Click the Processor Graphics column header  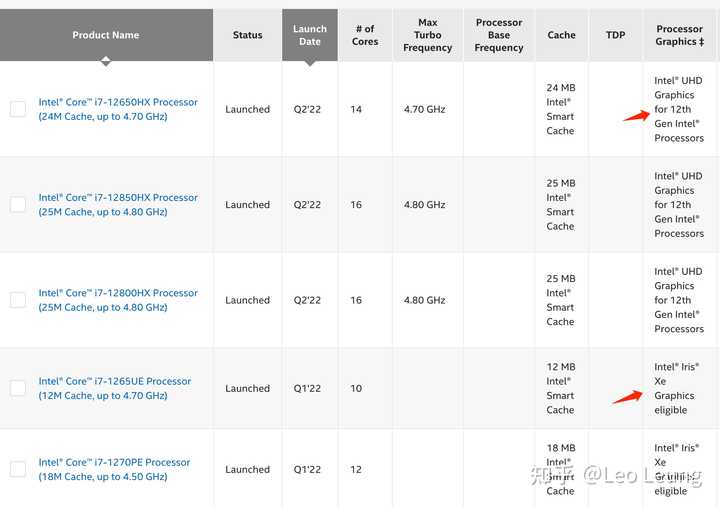point(679,35)
